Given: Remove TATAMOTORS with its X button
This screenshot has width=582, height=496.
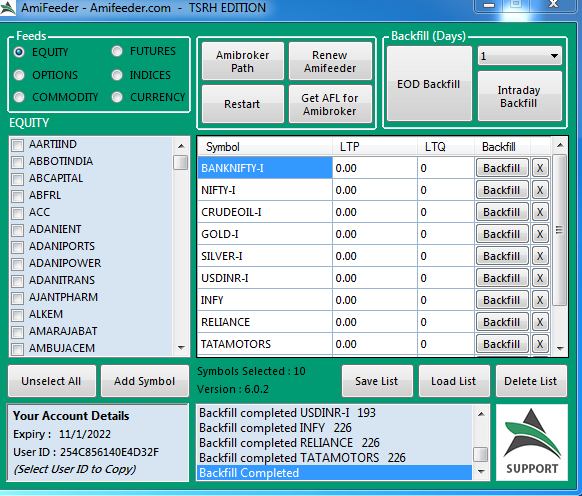Looking at the screenshot, I should tap(540, 344).
